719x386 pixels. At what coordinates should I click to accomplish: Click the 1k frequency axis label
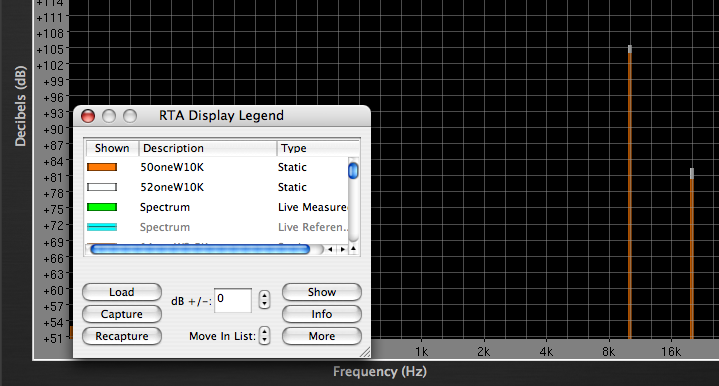click(421, 352)
